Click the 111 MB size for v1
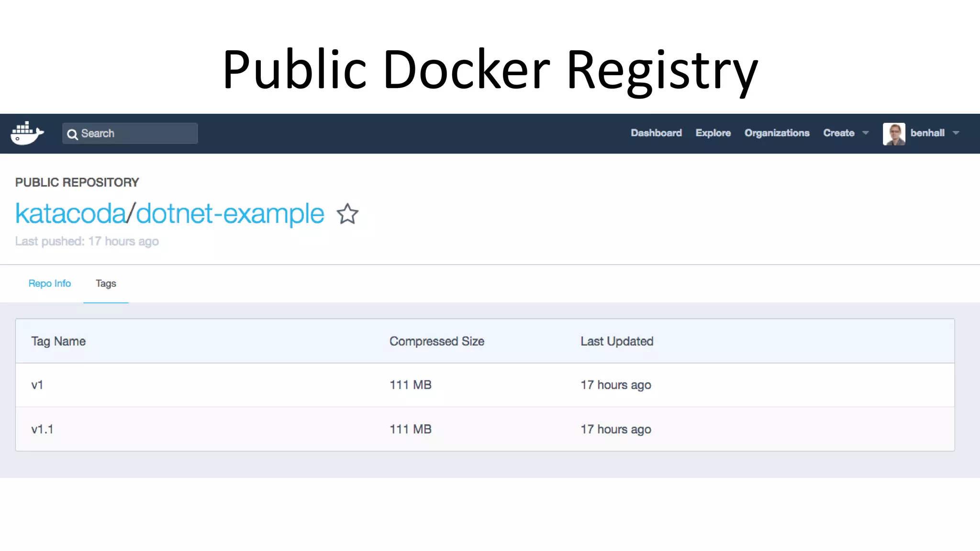The height and width of the screenshot is (551, 980). 411,385
